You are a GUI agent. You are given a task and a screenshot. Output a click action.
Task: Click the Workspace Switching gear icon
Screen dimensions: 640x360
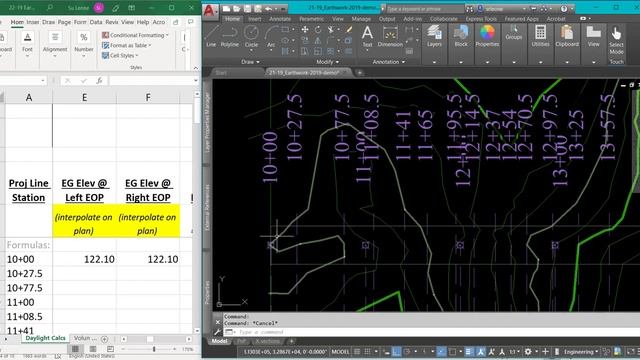coord(528,351)
